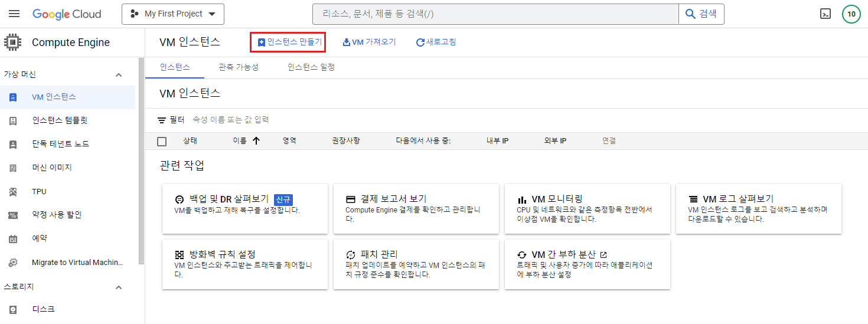868x324 pixels.
Task: Switch to the 인스턴스 일정 tab
Action: (311, 67)
